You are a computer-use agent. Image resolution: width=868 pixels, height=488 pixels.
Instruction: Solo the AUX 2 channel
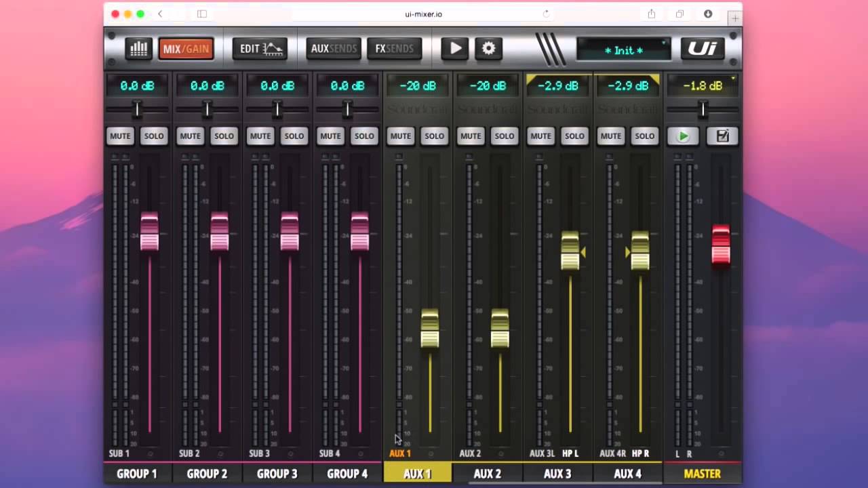[505, 136]
